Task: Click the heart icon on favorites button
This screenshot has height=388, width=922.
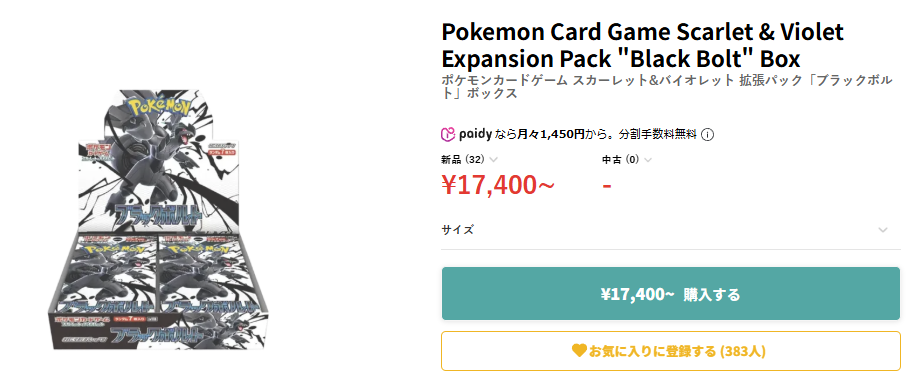Action: (x=579, y=351)
